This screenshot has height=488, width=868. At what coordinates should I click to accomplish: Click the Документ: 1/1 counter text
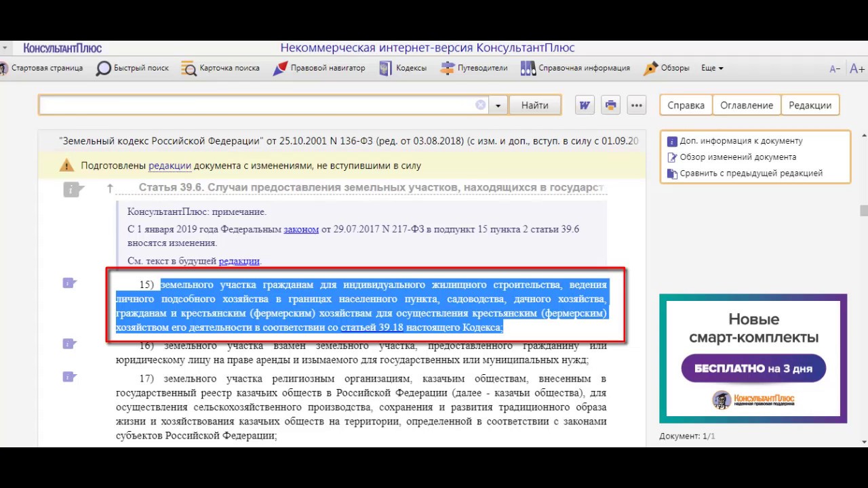[x=687, y=436]
